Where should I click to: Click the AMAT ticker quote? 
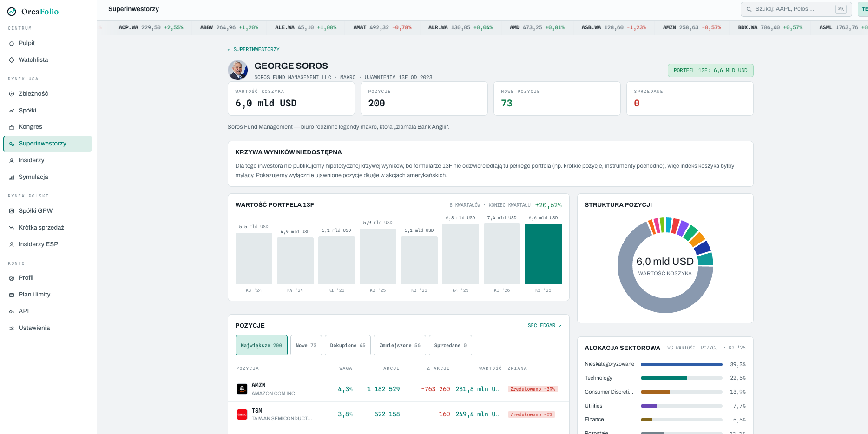382,27
